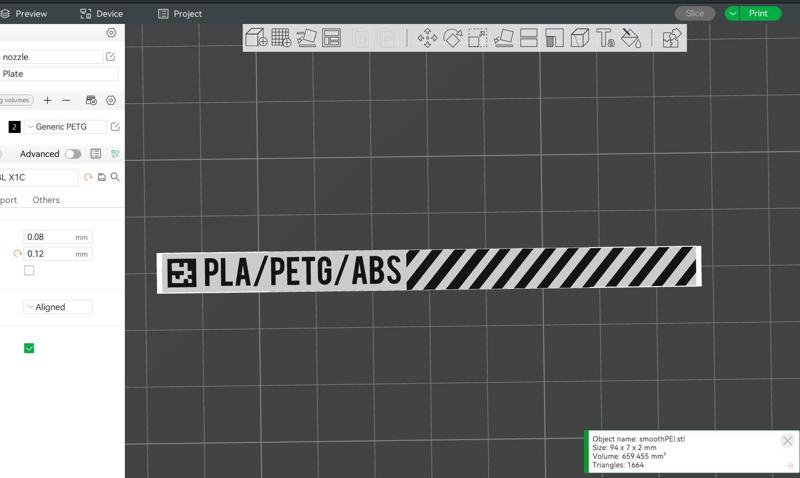Screen dimensions: 800x478
Task: Click the search settings magnifier icon
Action: (115, 177)
